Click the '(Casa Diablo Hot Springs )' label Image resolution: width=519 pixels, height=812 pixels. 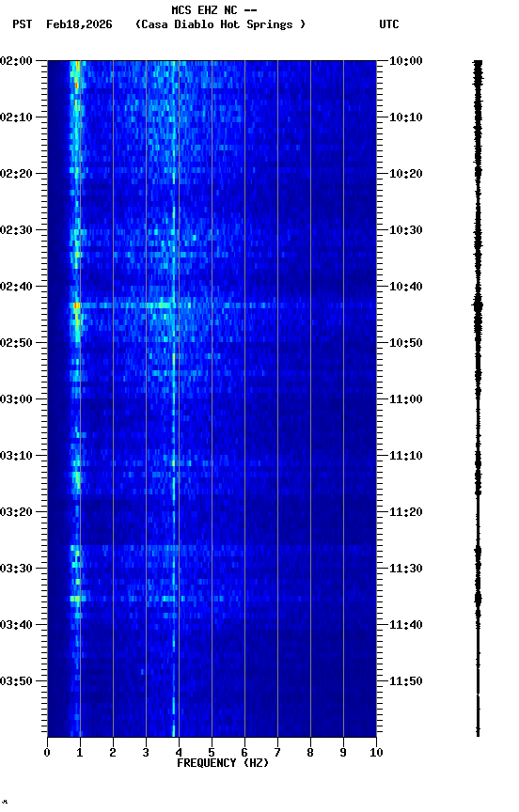(x=220, y=24)
